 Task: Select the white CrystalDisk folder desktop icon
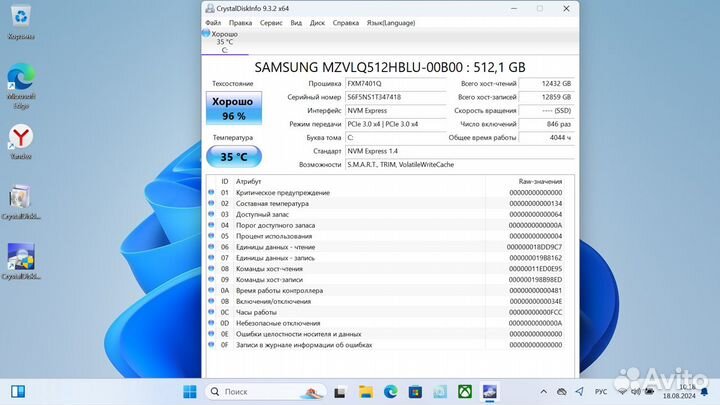point(21,202)
